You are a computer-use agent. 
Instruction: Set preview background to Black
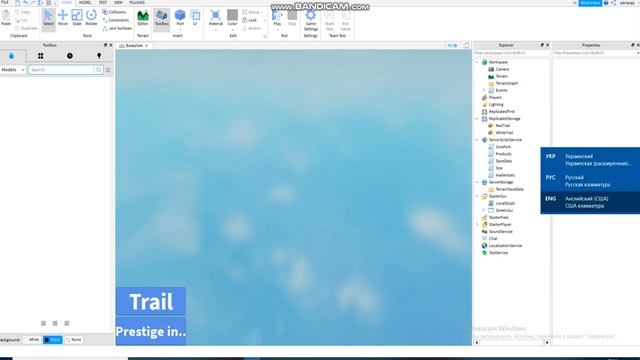53,340
